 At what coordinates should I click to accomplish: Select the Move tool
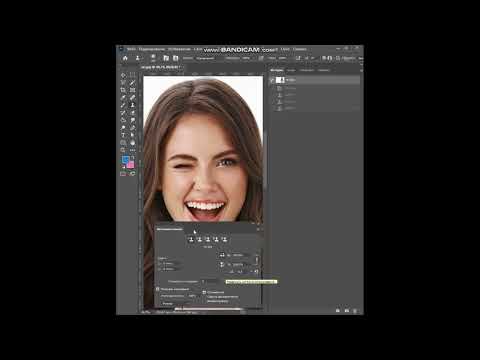(123, 75)
